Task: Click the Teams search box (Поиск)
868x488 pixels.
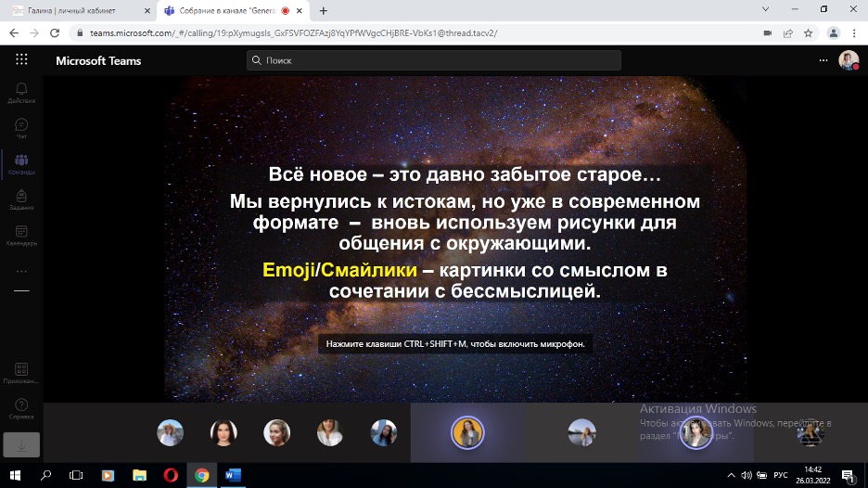Action: (x=434, y=60)
